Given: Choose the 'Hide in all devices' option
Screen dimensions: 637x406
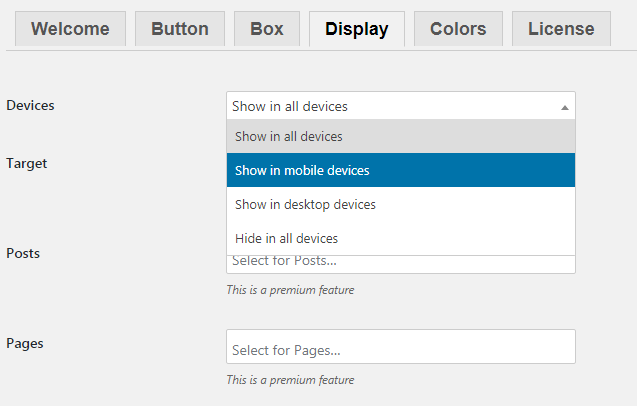Looking at the screenshot, I should pyautogui.click(x=401, y=238).
